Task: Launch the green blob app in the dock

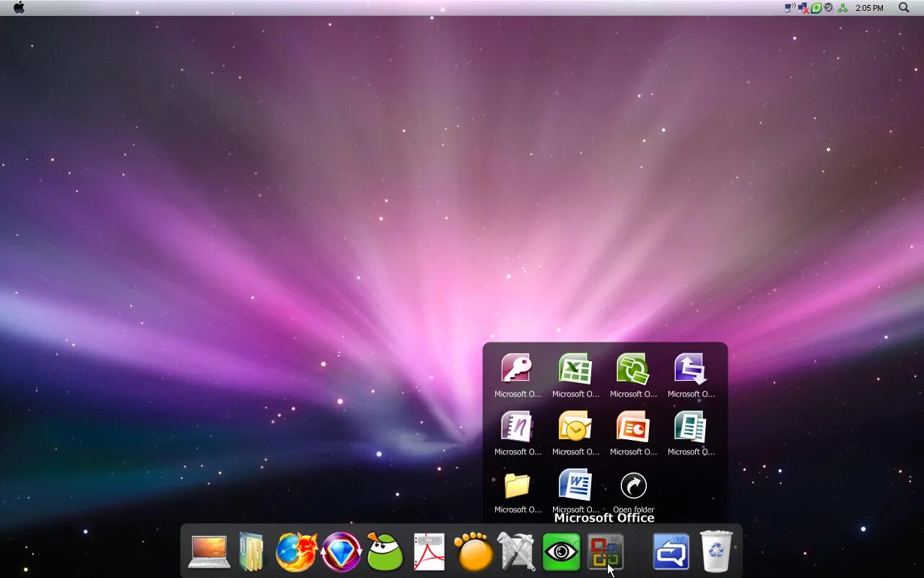Action: coord(385,552)
